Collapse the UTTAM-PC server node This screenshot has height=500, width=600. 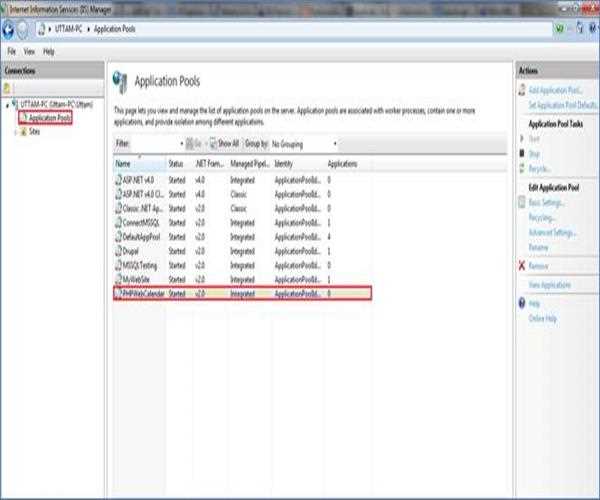[8, 104]
